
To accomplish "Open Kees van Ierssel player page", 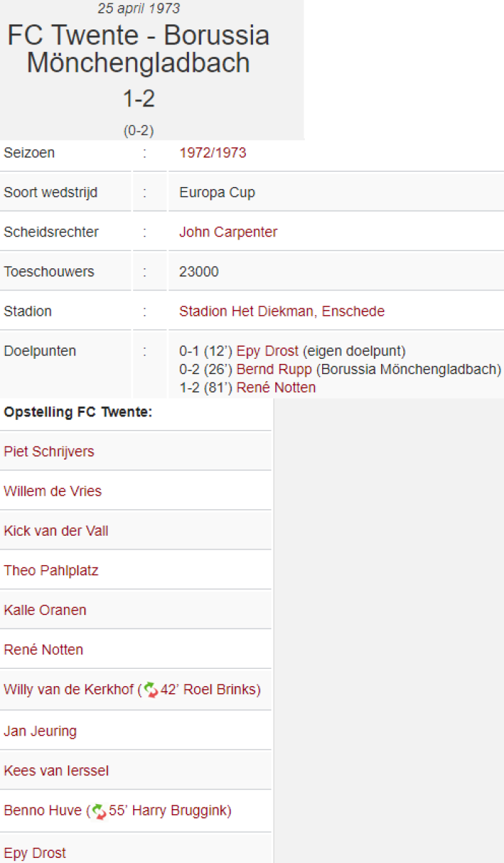I will click(x=56, y=771).
